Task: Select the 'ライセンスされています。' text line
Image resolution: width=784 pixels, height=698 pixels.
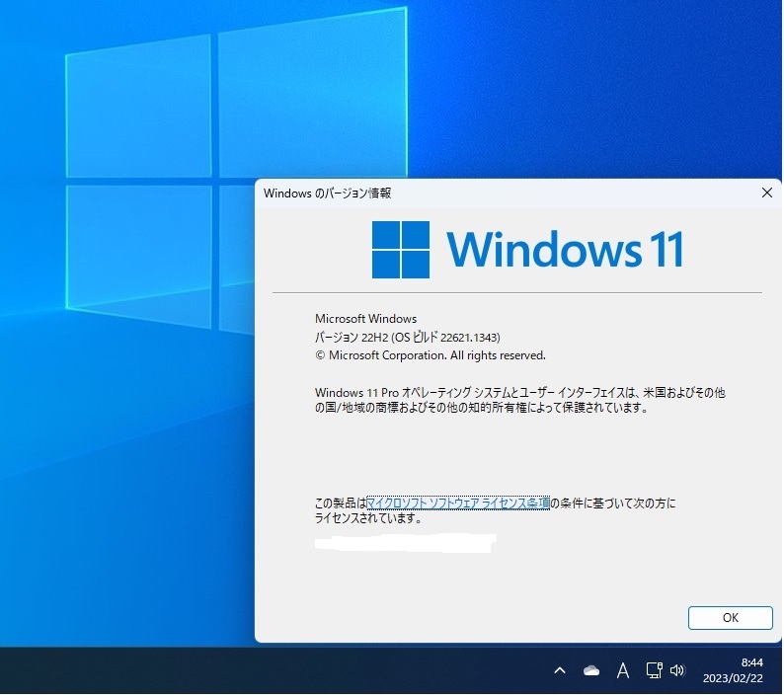Action: tap(368, 518)
